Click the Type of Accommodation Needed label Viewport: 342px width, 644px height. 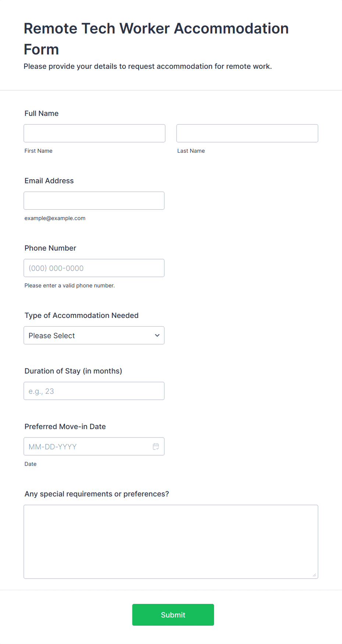pyautogui.click(x=81, y=315)
